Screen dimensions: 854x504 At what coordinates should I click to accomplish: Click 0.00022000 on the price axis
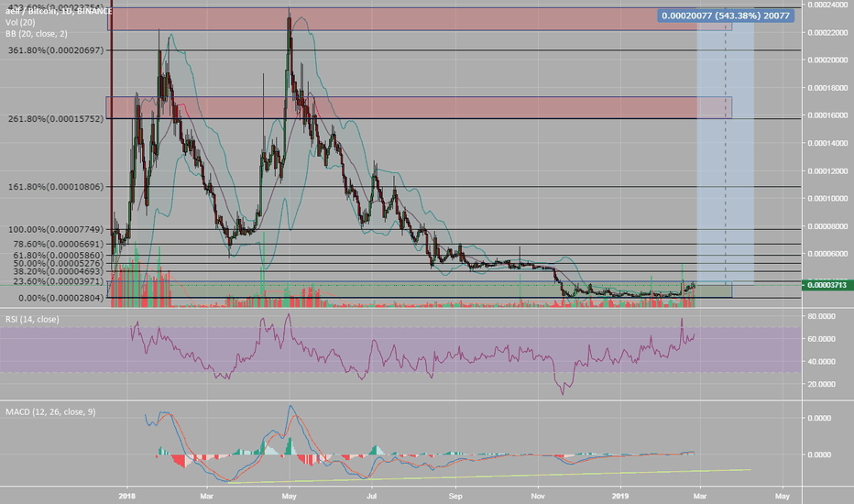point(827,33)
